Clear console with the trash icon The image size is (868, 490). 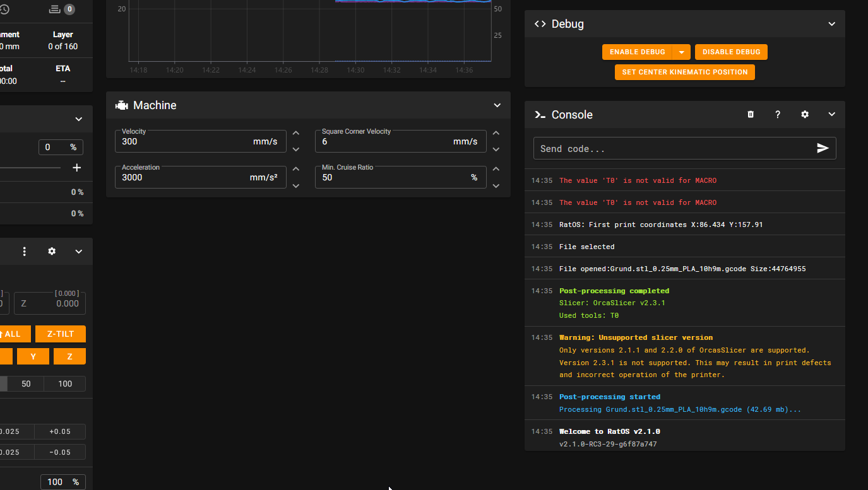(x=751, y=115)
